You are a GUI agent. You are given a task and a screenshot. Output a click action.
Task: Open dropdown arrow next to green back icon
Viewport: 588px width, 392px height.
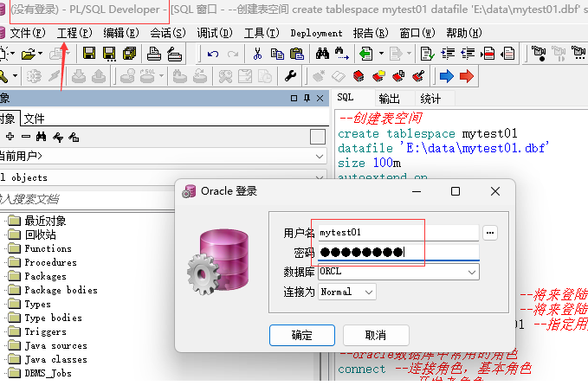coord(381,54)
